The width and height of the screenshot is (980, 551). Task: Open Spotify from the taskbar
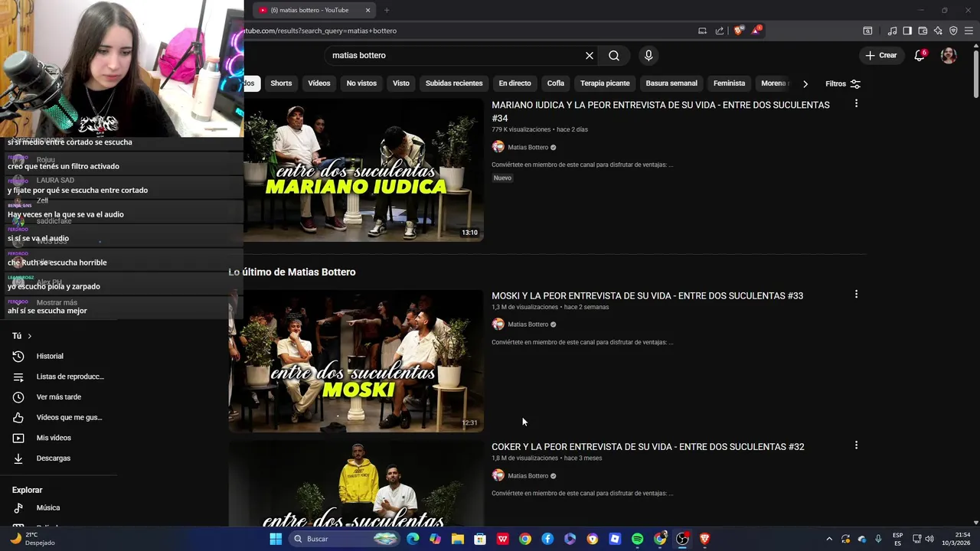637,539
